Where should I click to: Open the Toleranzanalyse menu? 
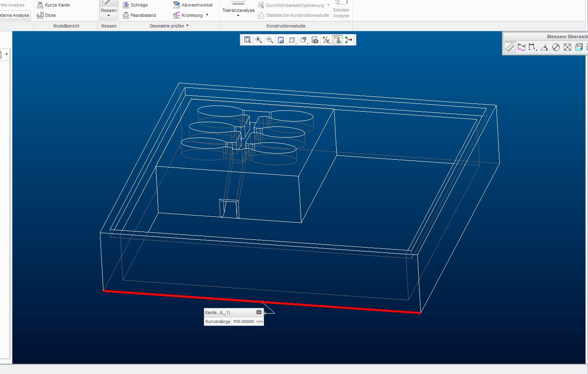click(x=238, y=13)
